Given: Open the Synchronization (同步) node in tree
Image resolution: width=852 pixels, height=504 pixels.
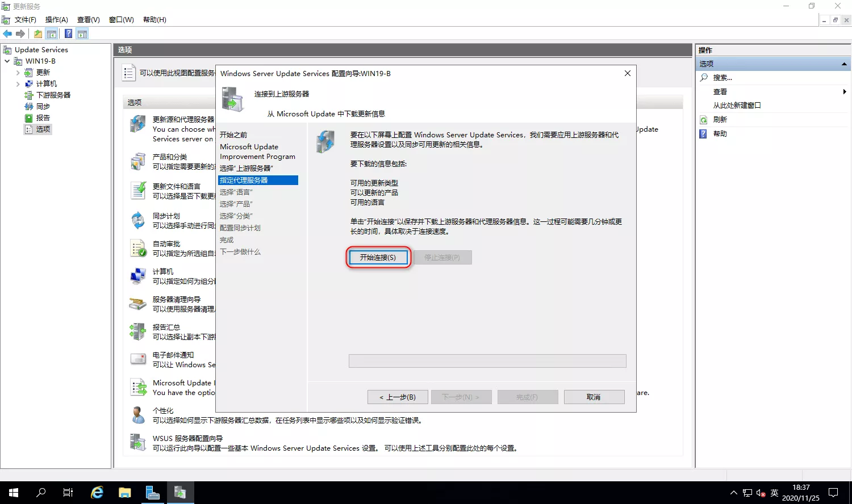Looking at the screenshot, I should (43, 106).
